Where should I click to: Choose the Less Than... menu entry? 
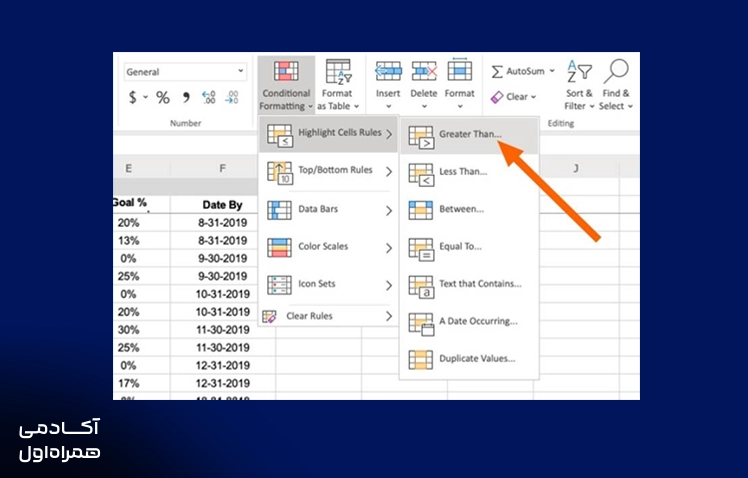[x=469, y=172]
